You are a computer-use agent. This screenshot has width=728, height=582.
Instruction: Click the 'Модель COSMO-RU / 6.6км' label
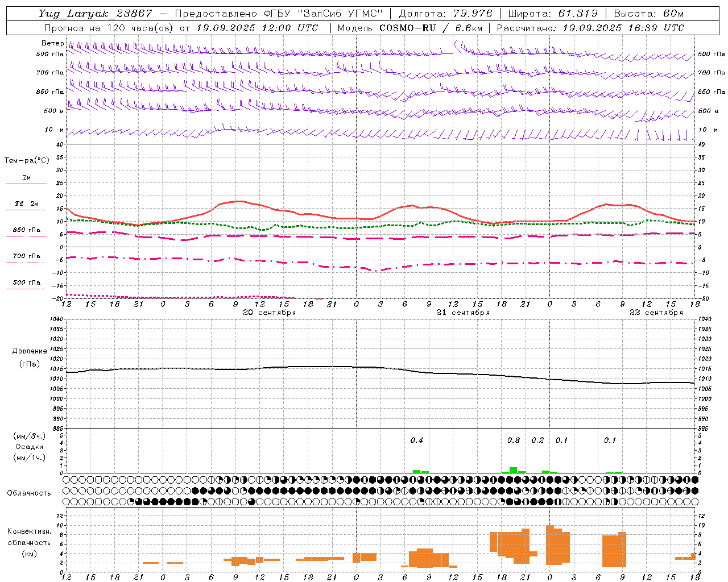point(409,28)
